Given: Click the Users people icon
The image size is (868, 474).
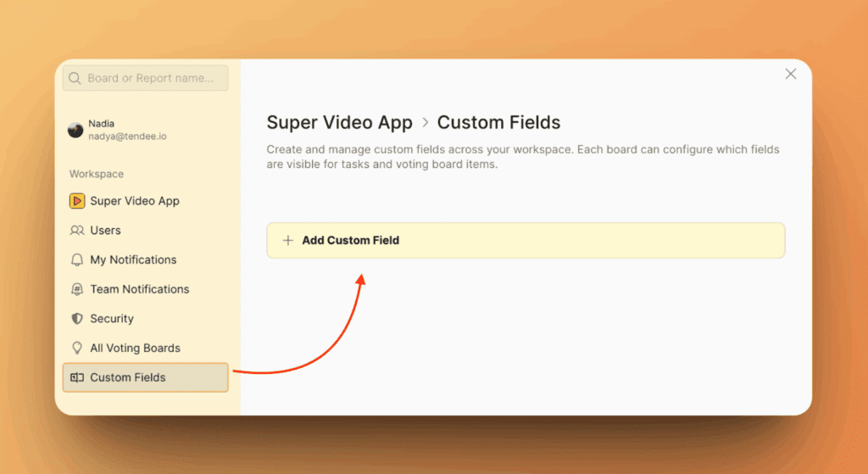Looking at the screenshot, I should click(76, 231).
